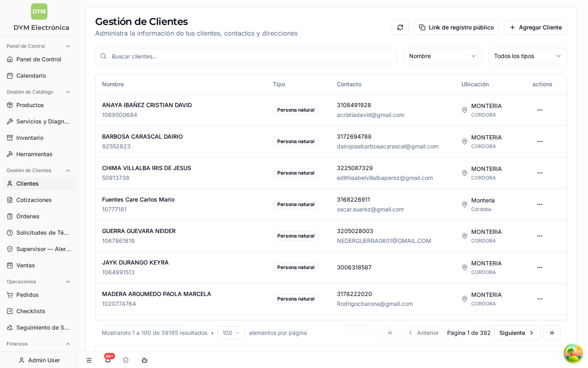
Task: Open actions menu for CHIMA VILLALBA IRIS DE JESUS
Action: (x=540, y=173)
